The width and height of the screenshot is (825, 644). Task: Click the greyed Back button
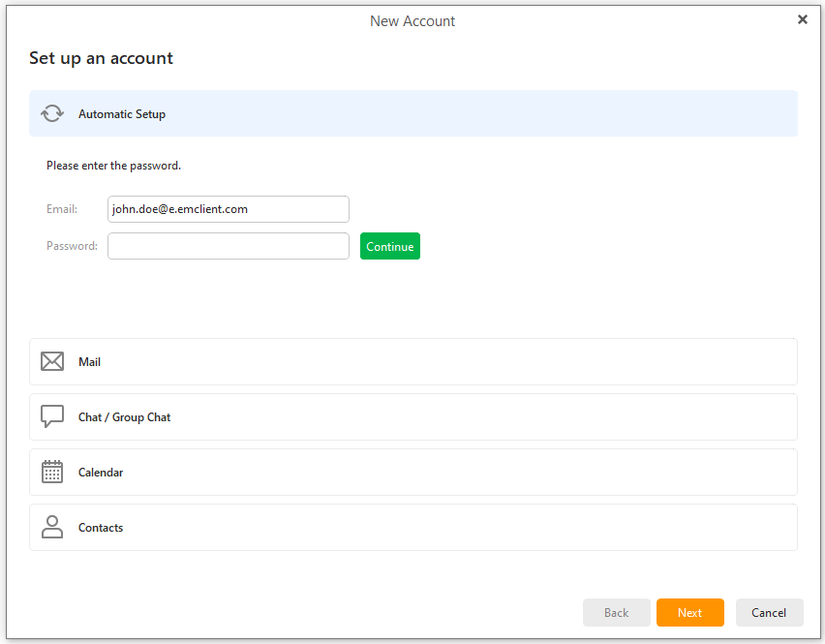click(x=616, y=612)
